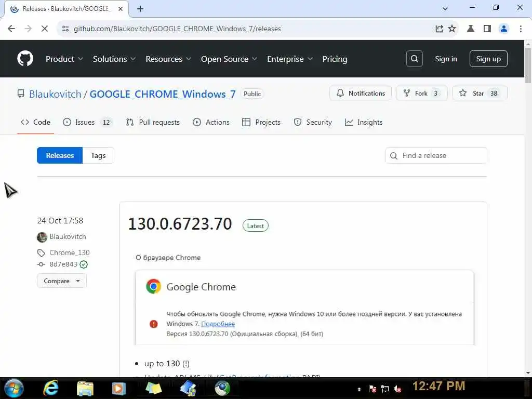532x399 pixels.
Task: Bookmark this page with the star icon
Action: coord(452,29)
